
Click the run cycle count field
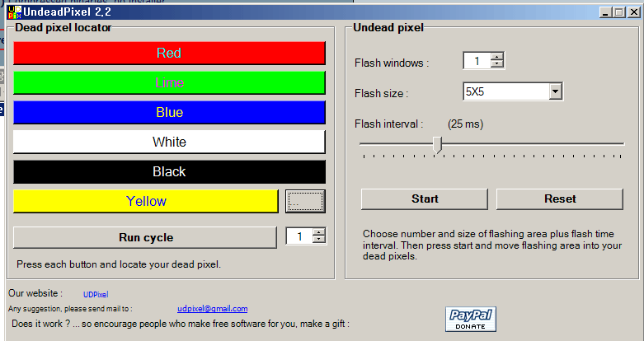(x=299, y=236)
